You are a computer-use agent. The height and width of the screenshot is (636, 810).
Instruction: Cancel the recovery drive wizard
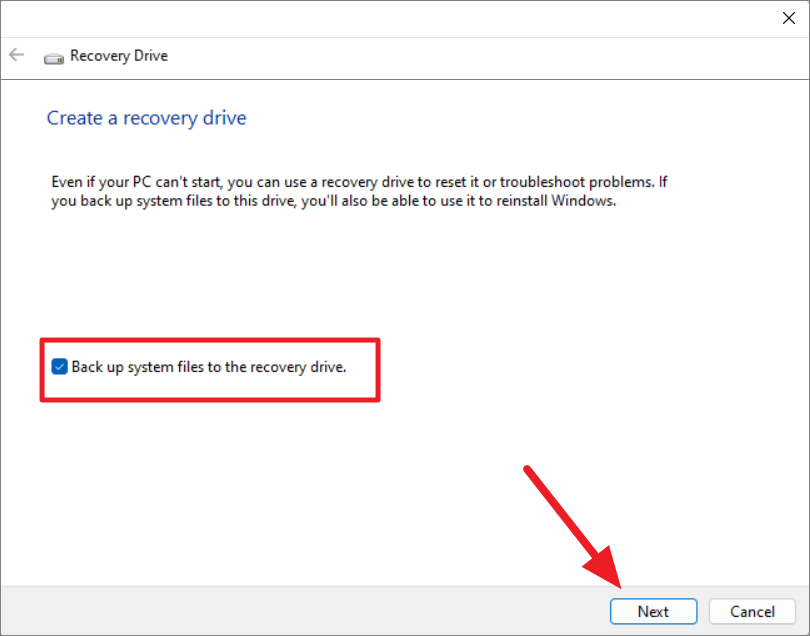[x=752, y=611]
